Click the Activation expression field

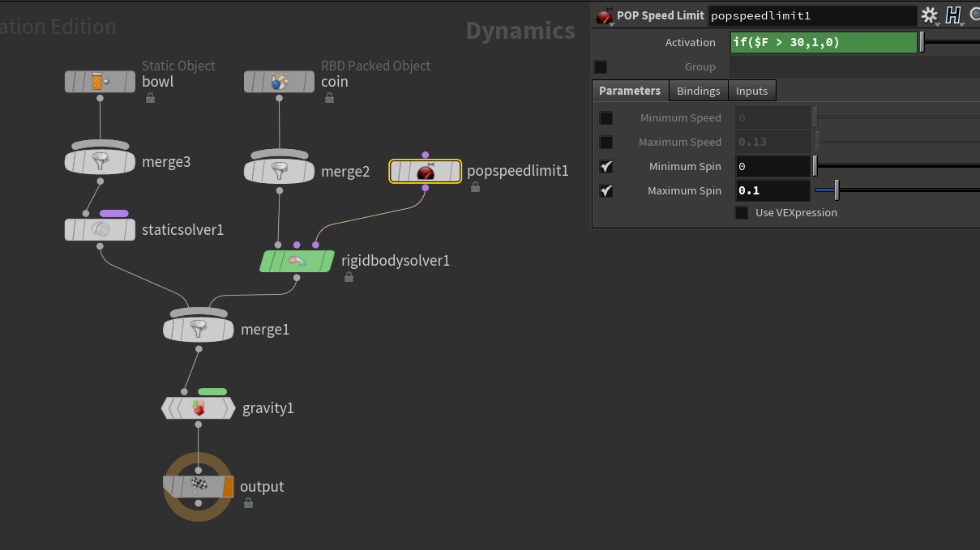click(x=823, y=42)
